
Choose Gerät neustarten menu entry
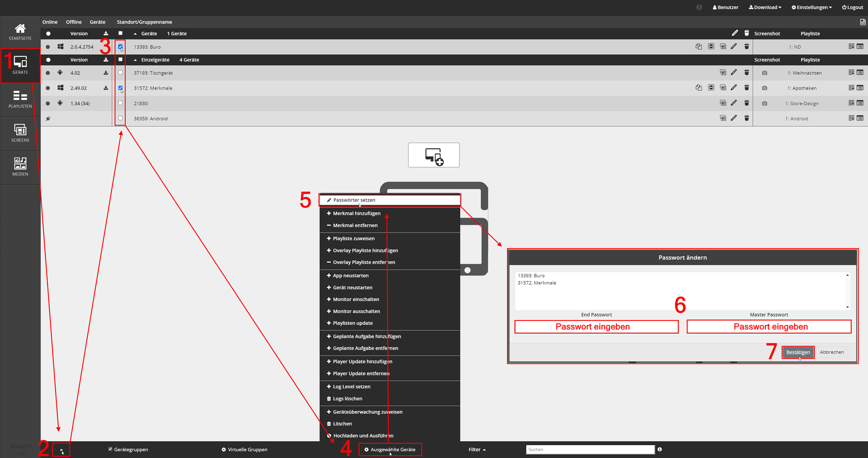click(x=352, y=288)
